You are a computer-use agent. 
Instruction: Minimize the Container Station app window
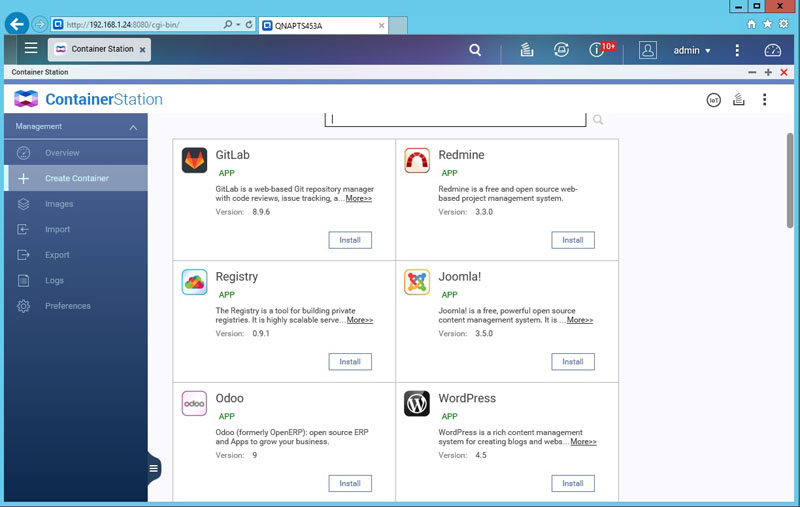click(x=752, y=72)
